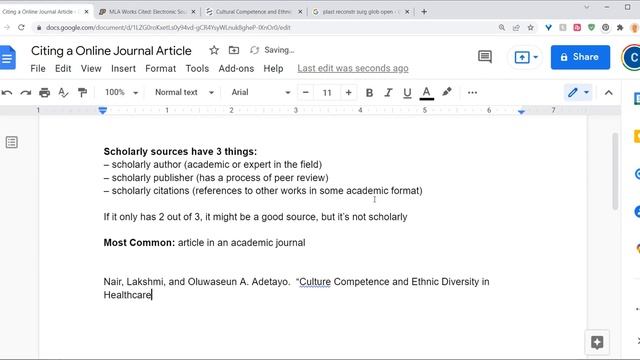Open the Tools menu
The image size is (640, 360).
(197, 69)
